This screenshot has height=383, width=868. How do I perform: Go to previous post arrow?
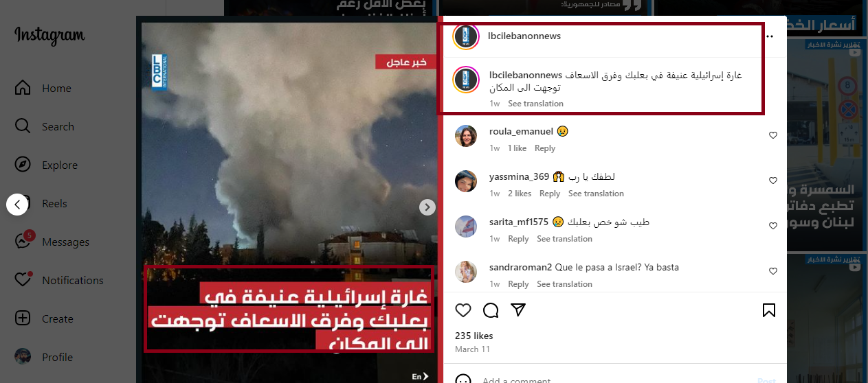(x=17, y=204)
